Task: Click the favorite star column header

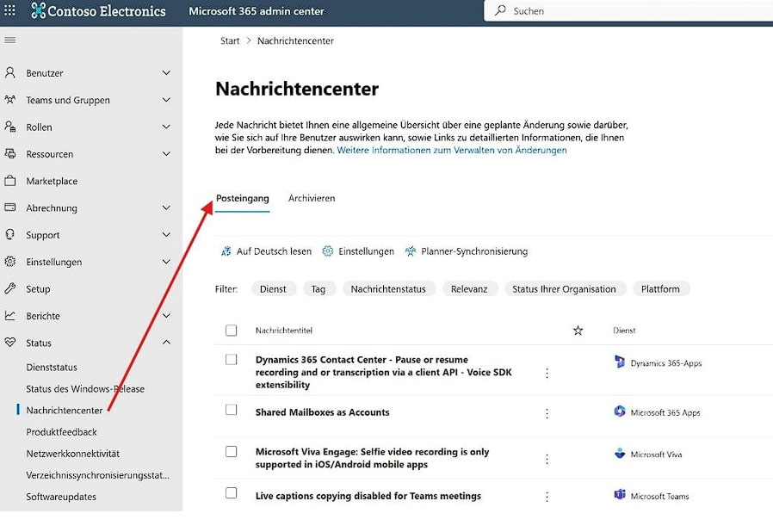Action: click(x=578, y=331)
